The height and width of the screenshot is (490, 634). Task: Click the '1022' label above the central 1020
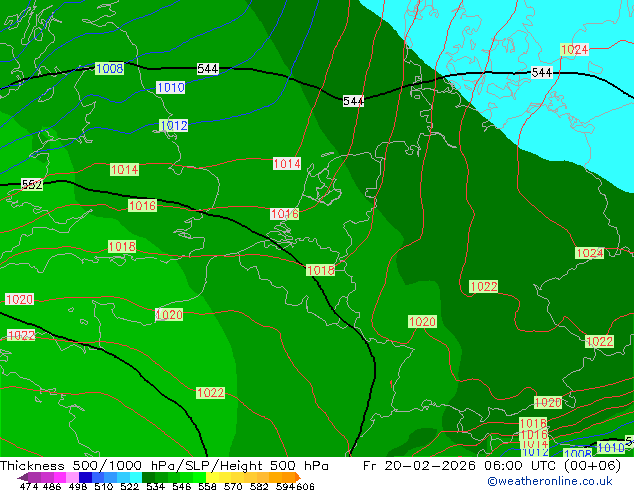click(x=484, y=287)
